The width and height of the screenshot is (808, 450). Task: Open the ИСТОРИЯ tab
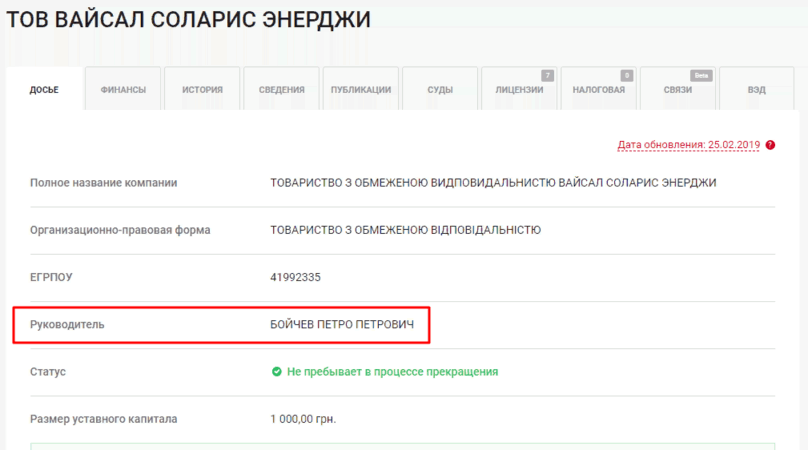click(x=202, y=89)
